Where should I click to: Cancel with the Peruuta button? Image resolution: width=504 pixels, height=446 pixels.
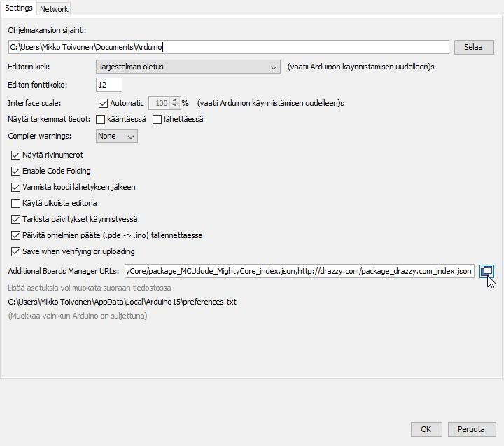(x=472, y=429)
